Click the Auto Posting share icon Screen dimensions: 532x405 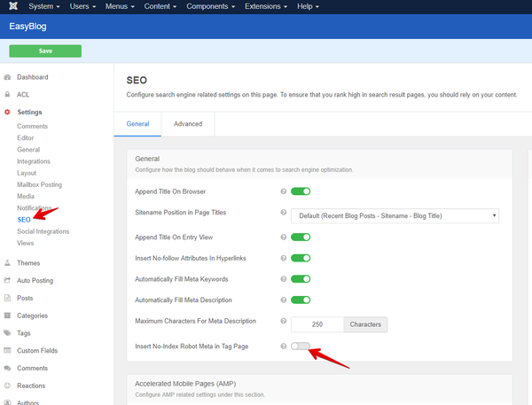coord(7,280)
